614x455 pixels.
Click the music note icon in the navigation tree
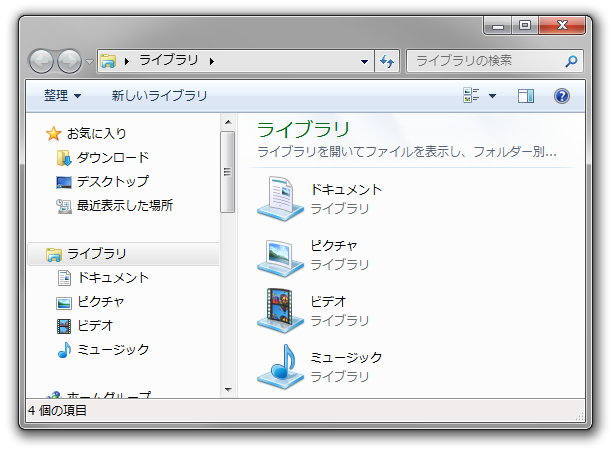point(64,350)
